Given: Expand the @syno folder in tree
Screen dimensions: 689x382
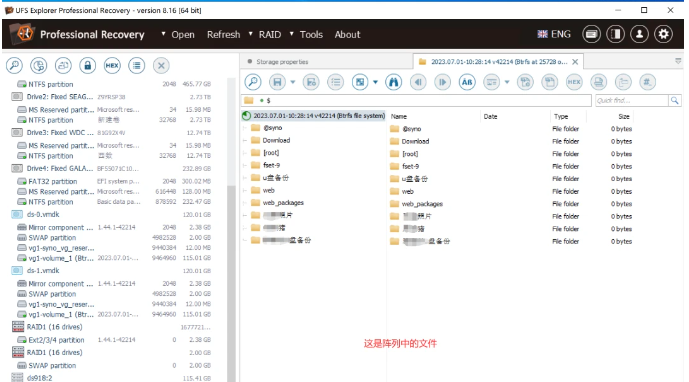Looking at the screenshot, I should click(x=245, y=128).
